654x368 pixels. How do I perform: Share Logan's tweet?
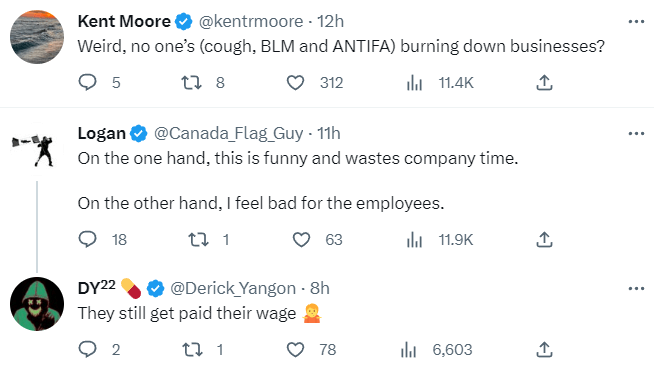coord(544,239)
